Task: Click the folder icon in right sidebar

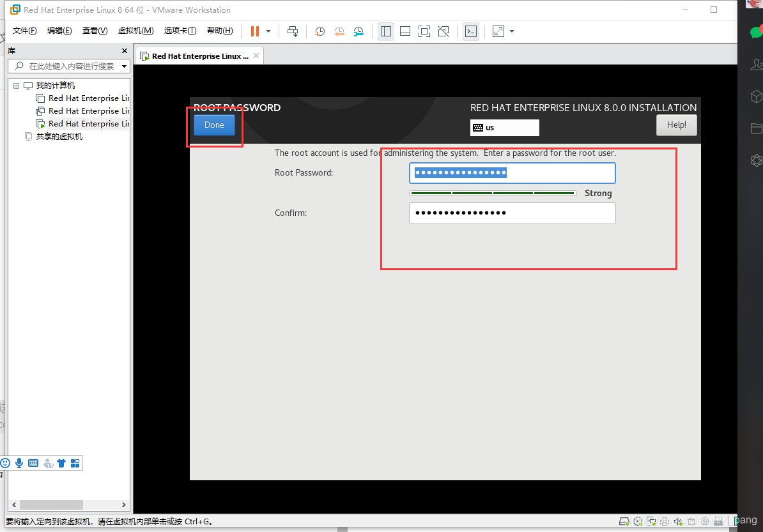Action: click(x=757, y=128)
